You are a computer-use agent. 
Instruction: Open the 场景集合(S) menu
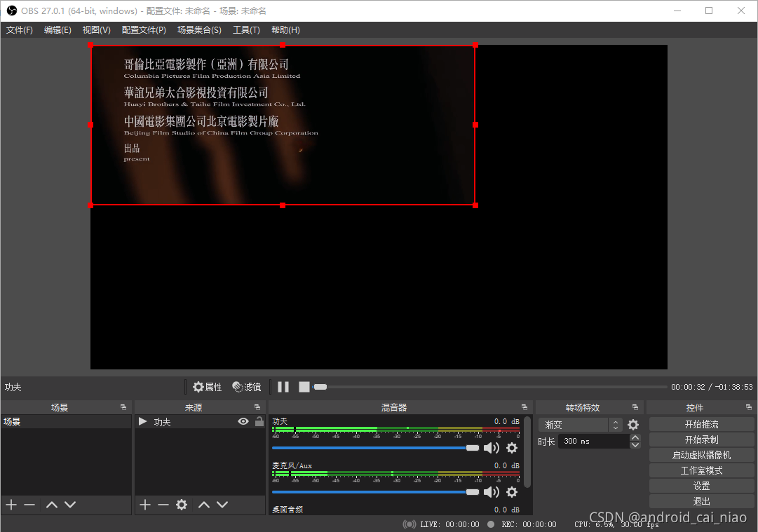[x=199, y=30]
